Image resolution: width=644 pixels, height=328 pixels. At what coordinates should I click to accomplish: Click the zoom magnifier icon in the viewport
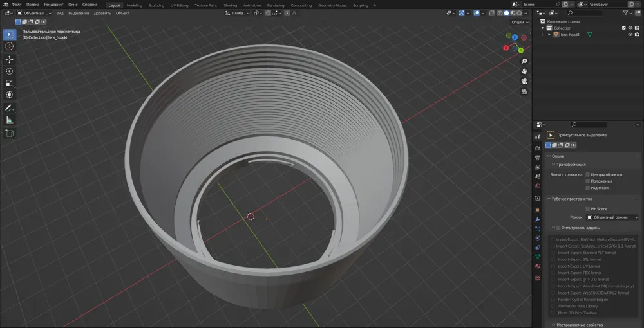[524, 61]
